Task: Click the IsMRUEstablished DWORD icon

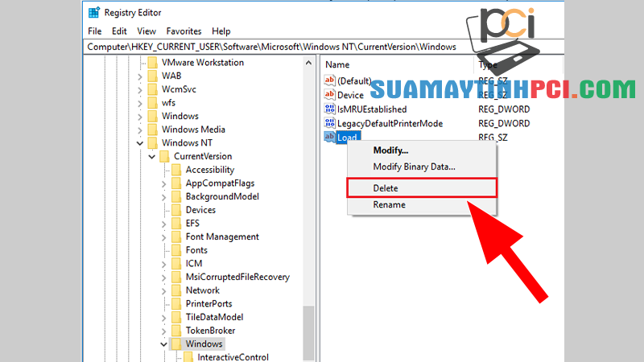Action: (x=329, y=109)
